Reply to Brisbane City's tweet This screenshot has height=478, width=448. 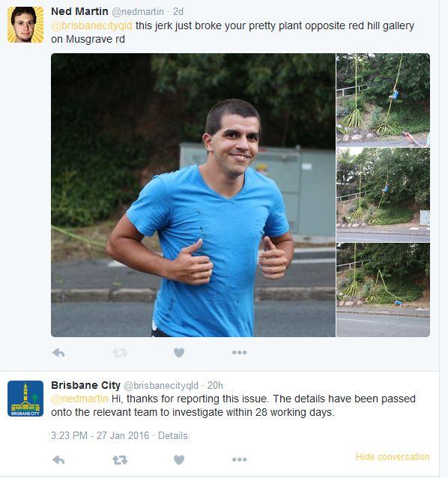click(58, 460)
